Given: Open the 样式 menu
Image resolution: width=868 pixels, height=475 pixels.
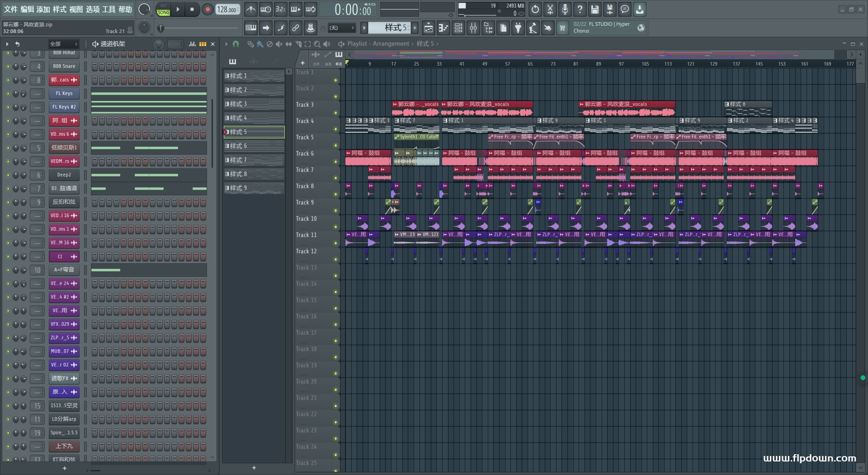Looking at the screenshot, I should [60, 9].
